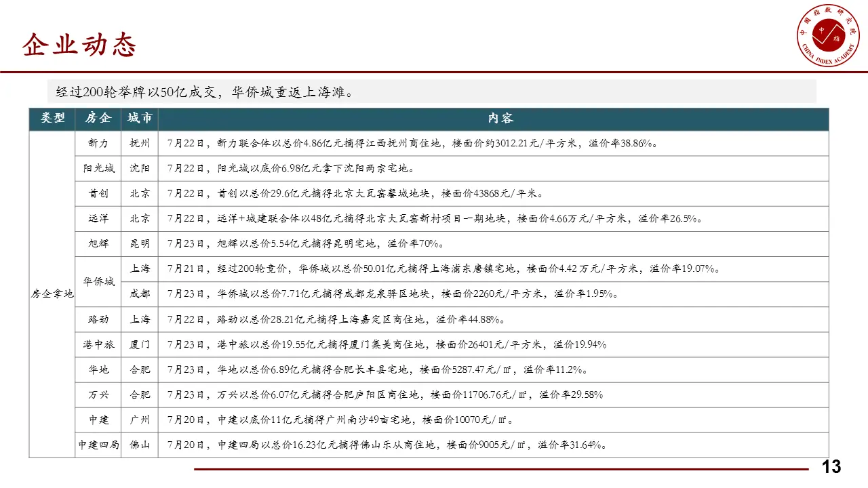The image size is (868, 488).
Task: Click the 合肥 cell in the 华地 row
Action: pos(140,369)
